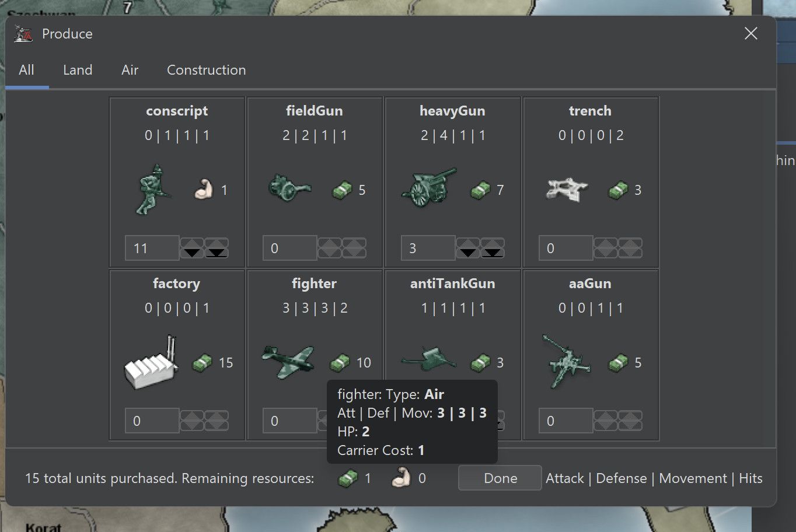Click the fieldGun cannon icon

[x=290, y=188]
